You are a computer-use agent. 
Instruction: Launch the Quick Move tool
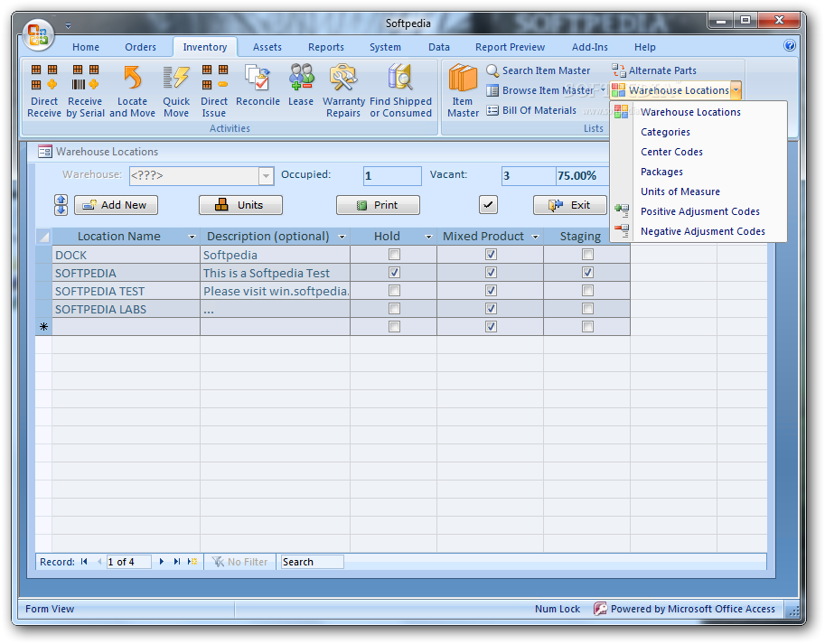point(176,90)
